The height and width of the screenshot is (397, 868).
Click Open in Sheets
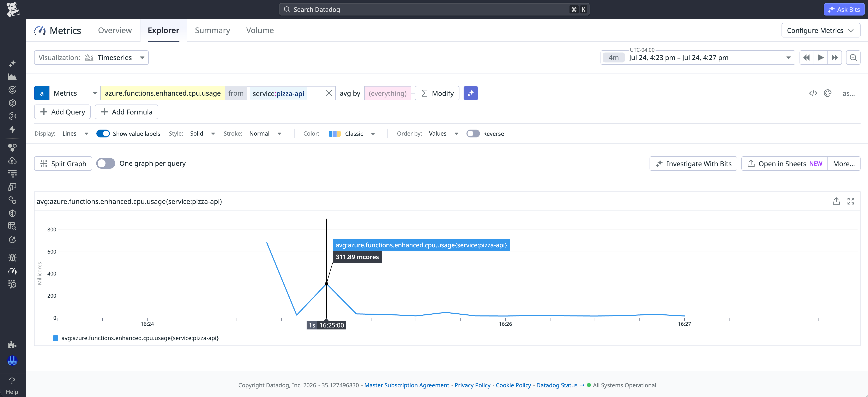pyautogui.click(x=784, y=164)
